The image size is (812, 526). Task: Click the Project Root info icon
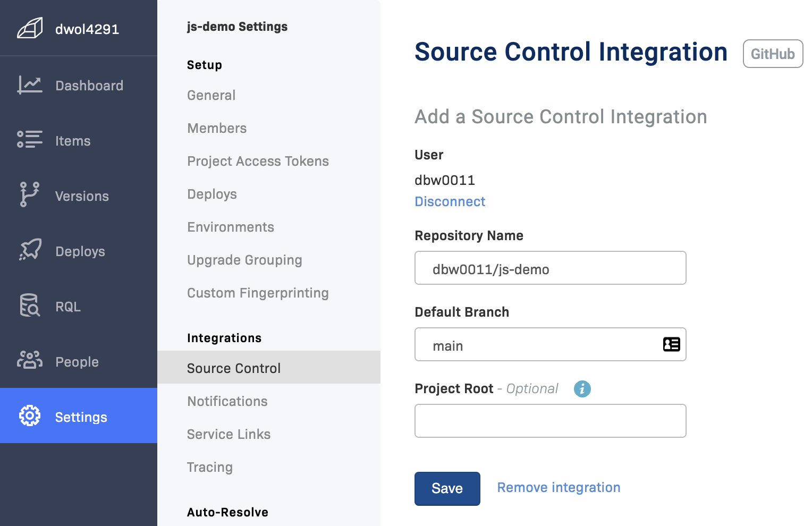[x=582, y=389]
